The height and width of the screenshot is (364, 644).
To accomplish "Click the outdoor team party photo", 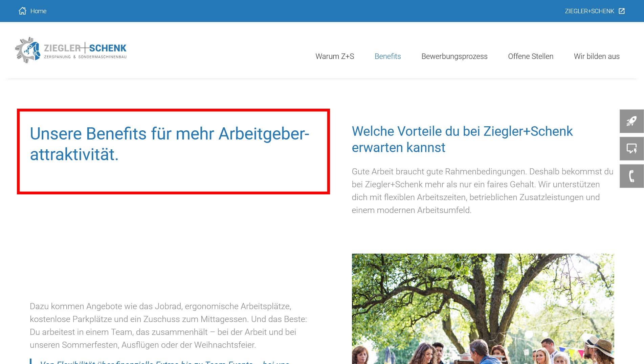I will pos(483,308).
